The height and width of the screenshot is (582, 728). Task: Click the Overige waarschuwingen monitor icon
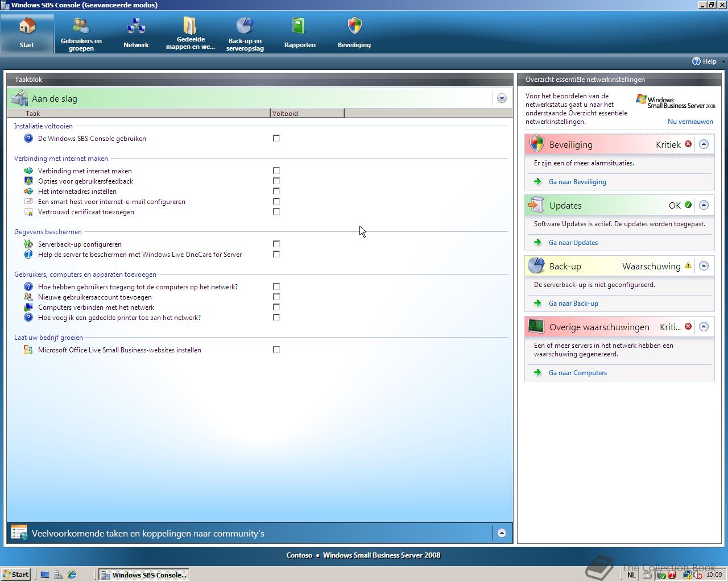click(536, 326)
